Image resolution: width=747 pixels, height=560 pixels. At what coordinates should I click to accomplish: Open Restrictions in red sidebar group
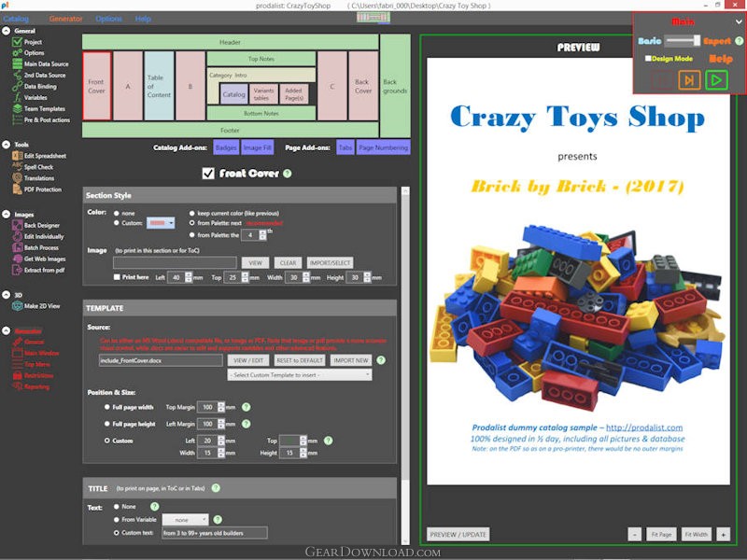click(33, 376)
